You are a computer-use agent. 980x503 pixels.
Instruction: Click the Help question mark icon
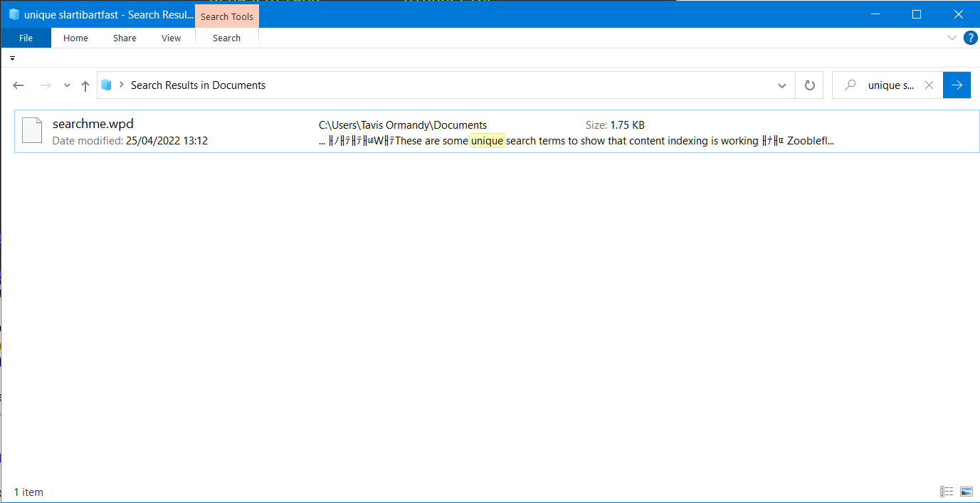[970, 38]
